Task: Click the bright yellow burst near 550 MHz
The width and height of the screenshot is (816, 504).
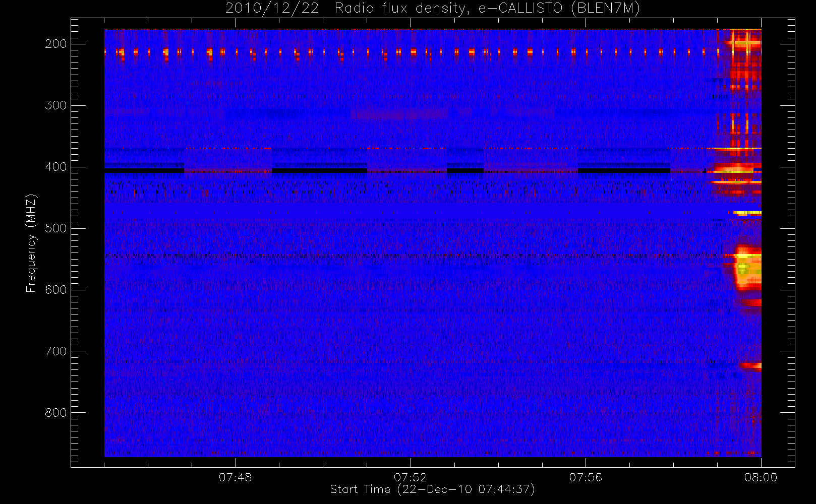Action: click(747, 268)
